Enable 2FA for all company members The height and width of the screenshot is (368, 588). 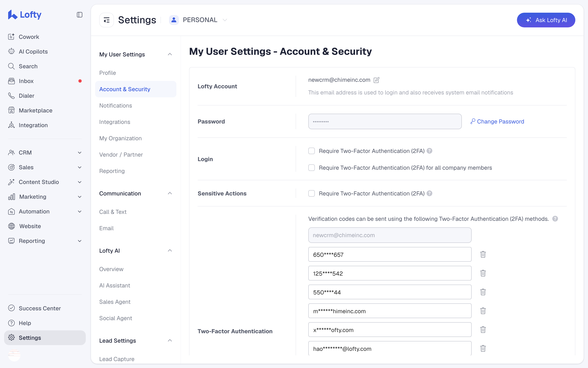pyautogui.click(x=312, y=168)
